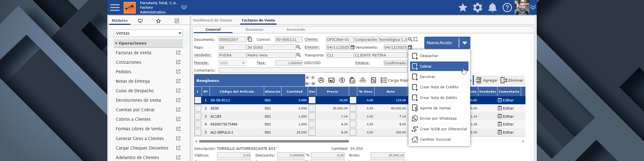The image size is (644, 161).
Task: Open the article image icon in Renglones toolbar
Action: [x=332, y=80]
